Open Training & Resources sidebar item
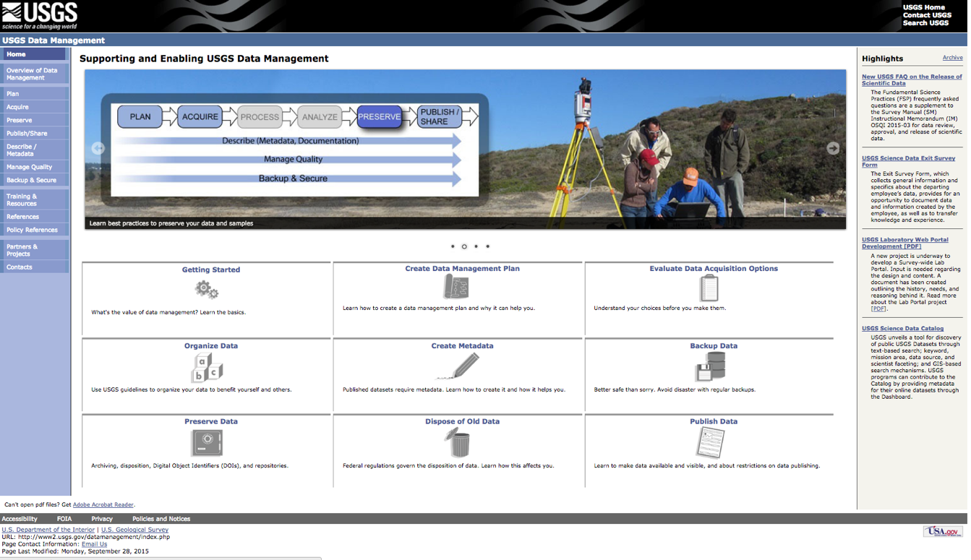 22,200
